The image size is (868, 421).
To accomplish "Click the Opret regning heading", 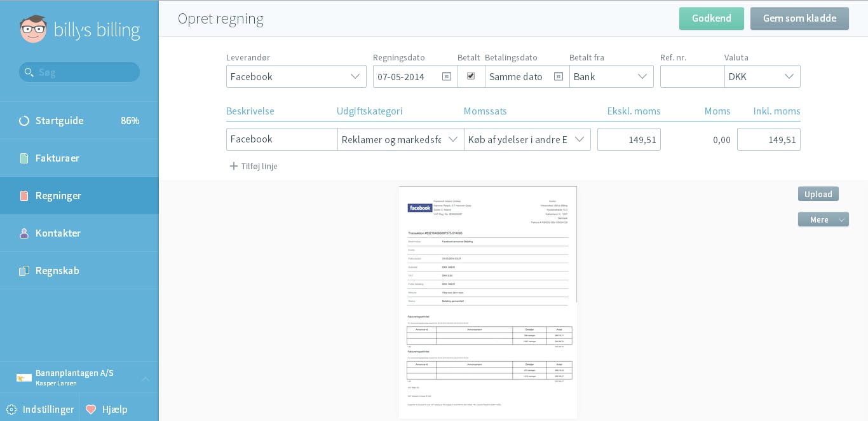I will 220,18.
